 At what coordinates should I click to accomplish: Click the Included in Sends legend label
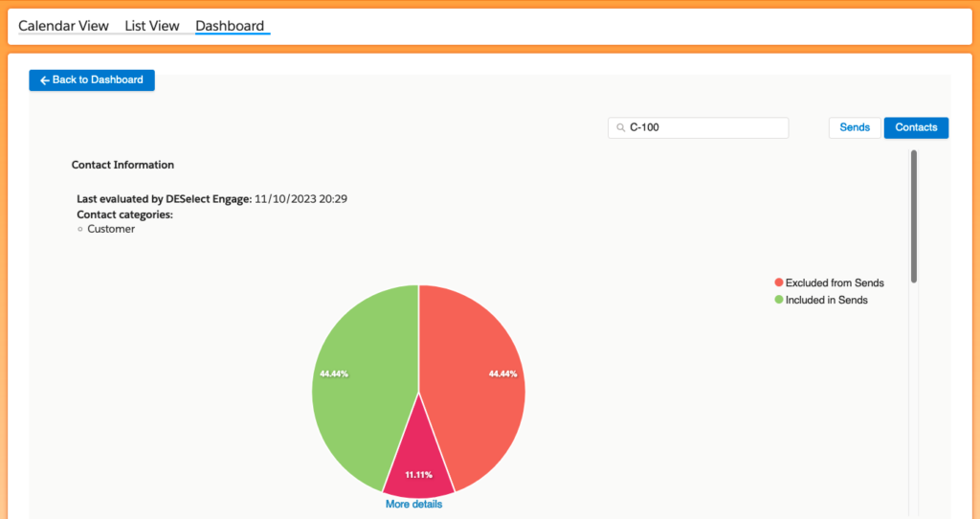(x=826, y=300)
